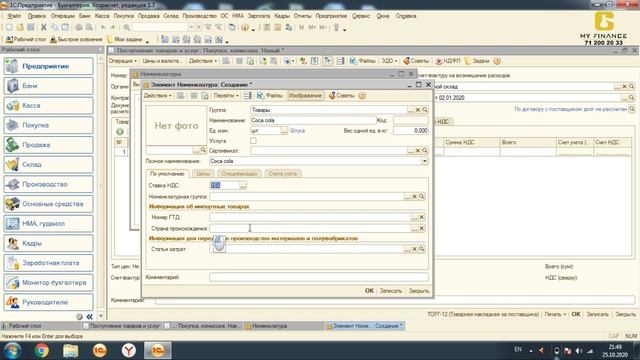
Task: Search the Группа field magnifier icon
Action: point(425,110)
